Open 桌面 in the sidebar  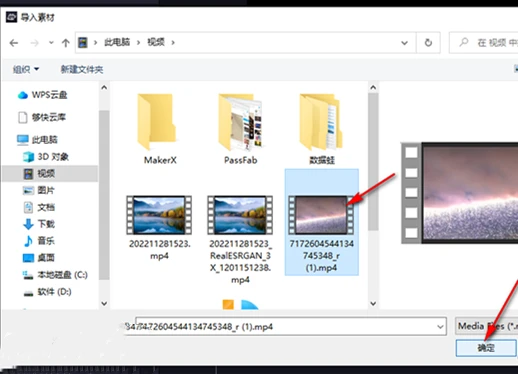pos(46,258)
